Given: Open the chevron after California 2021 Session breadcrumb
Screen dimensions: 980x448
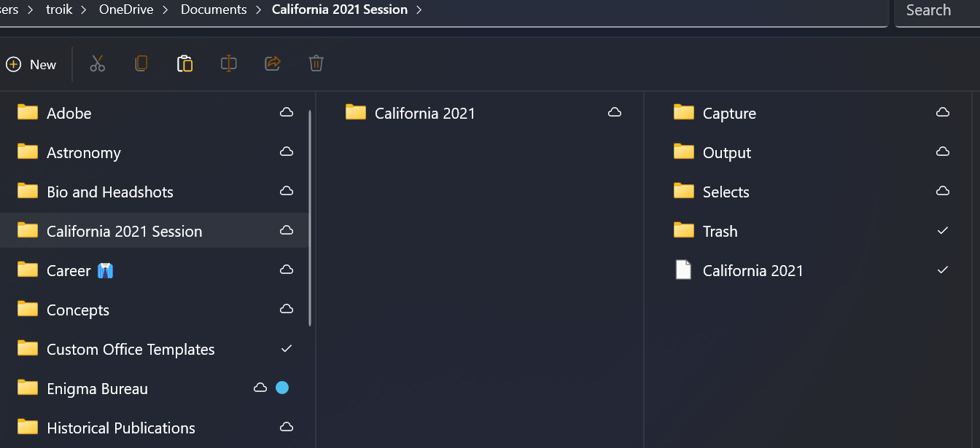Looking at the screenshot, I should coord(419,9).
